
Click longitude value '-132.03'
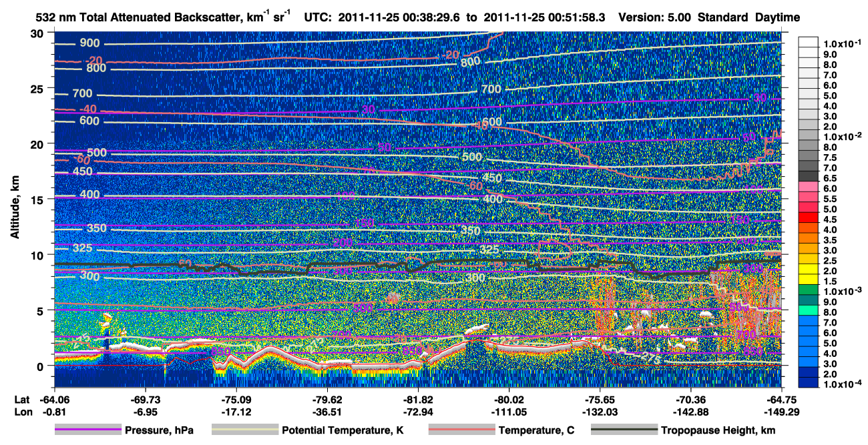coord(600,411)
